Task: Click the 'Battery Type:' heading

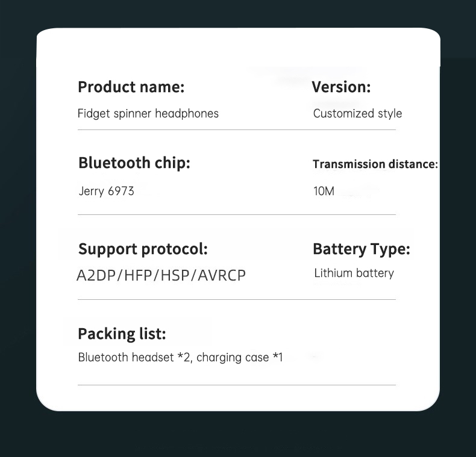Action: pos(362,249)
